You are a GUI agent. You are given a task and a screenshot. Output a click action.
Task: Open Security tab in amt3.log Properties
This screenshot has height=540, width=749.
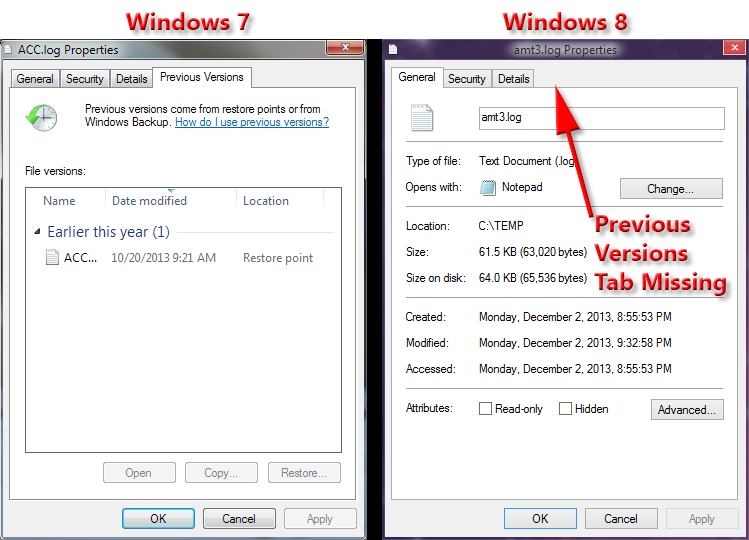pos(466,79)
